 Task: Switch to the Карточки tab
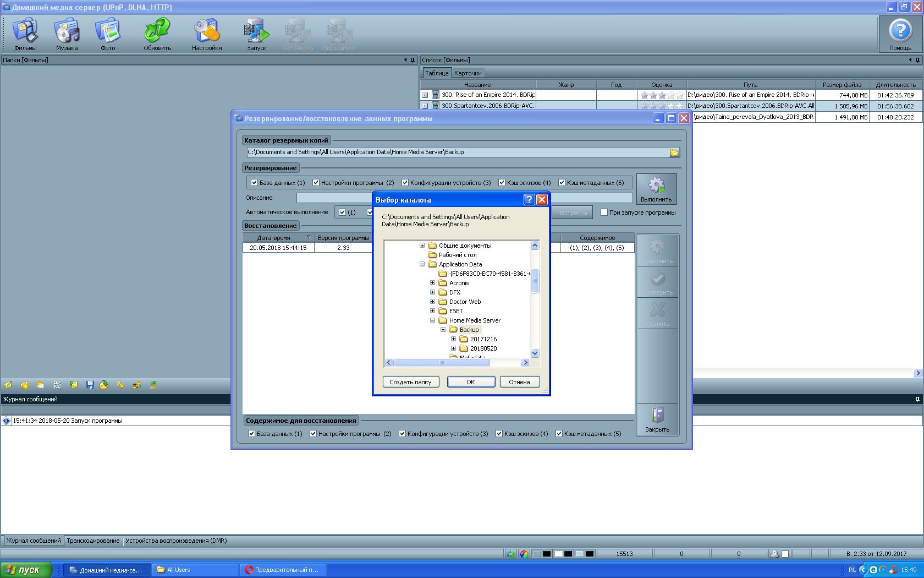click(x=468, y=73)
